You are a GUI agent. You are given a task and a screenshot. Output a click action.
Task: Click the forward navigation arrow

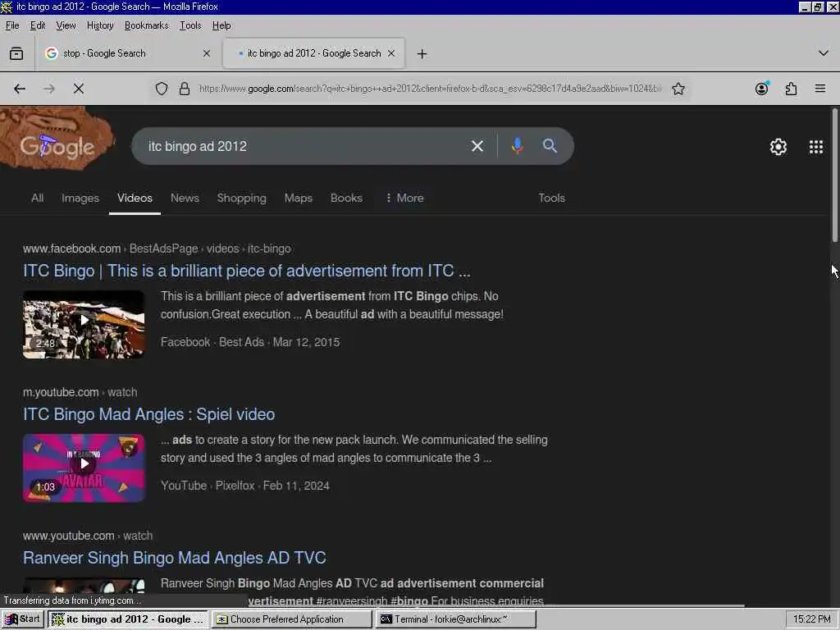[49, 89]
